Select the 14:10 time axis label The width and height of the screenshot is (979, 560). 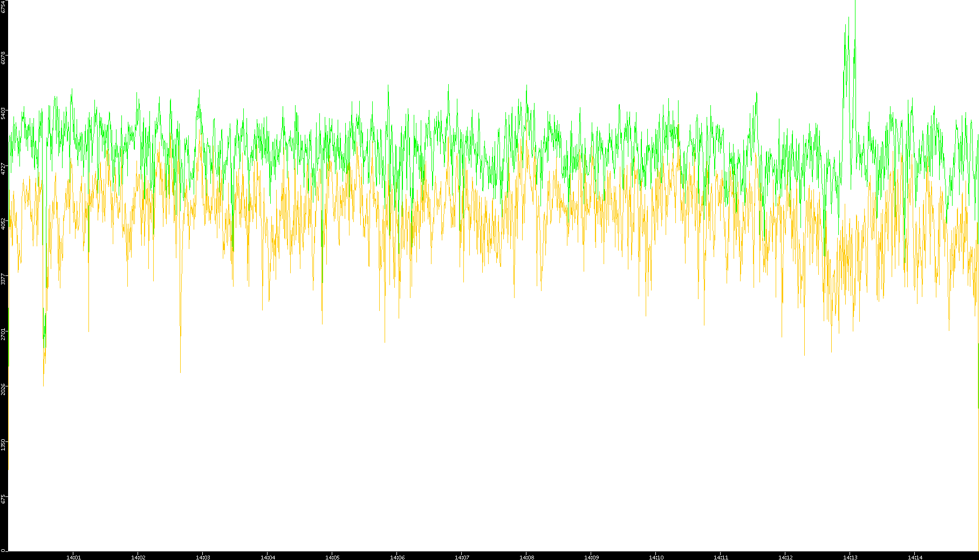coord(656,557)
